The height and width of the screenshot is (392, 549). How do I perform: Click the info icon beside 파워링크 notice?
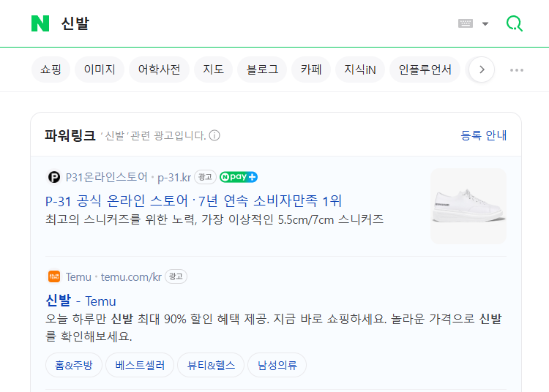tap(214, 135)
